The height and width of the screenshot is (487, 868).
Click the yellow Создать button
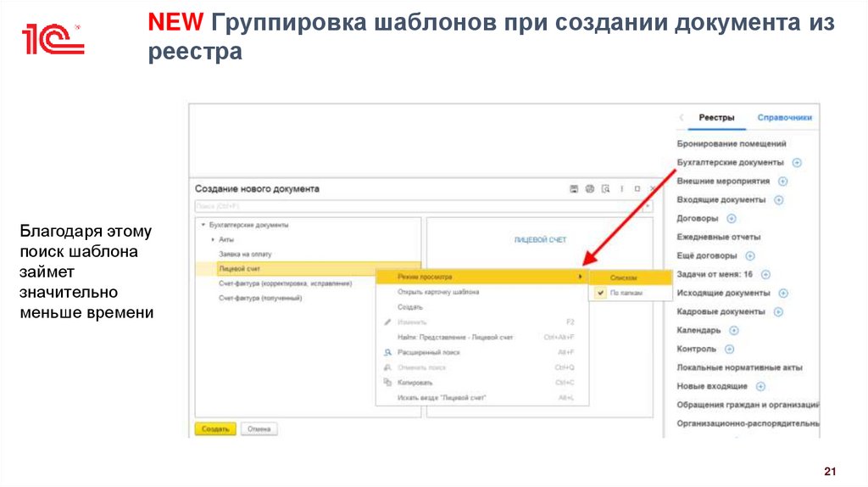[215, 428]
